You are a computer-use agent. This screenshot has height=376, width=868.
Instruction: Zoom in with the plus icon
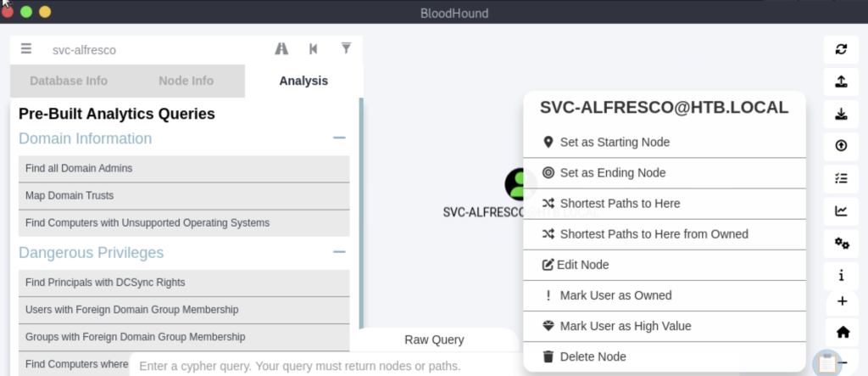(x=842, y=301)
